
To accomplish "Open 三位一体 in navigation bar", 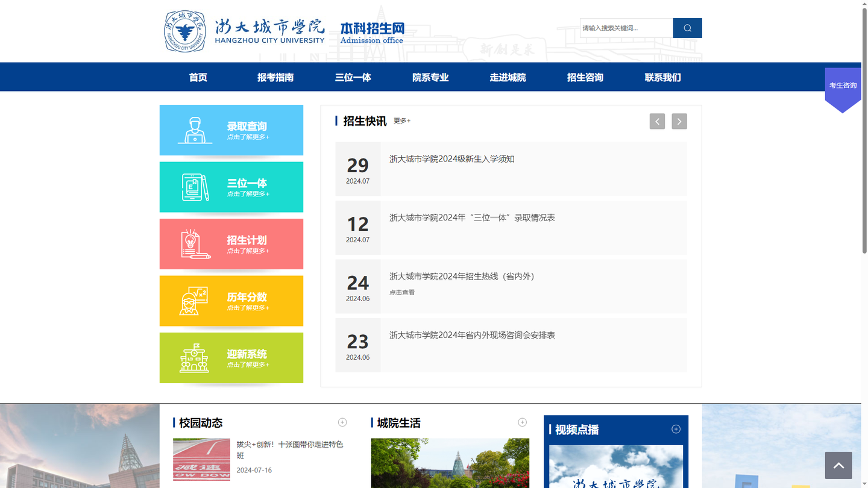I will [x=353, y=77].
